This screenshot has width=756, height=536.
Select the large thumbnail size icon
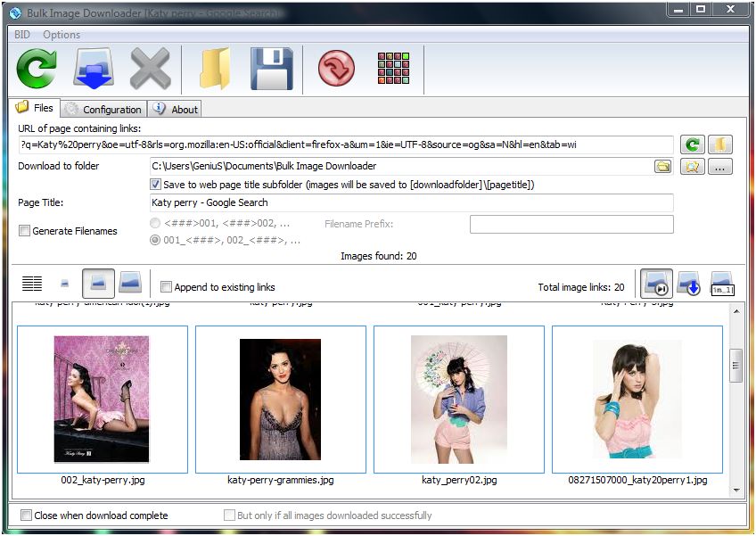click(x=130, y=284)
